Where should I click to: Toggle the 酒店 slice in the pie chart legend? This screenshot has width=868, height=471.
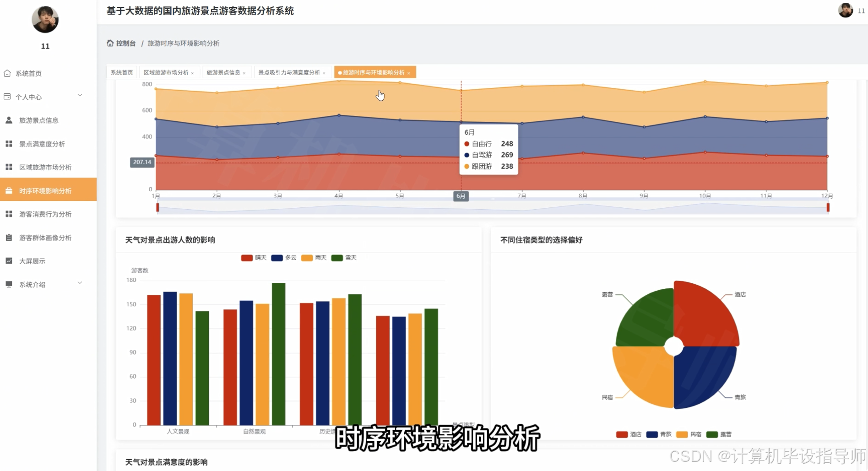(x=628, y=434)
